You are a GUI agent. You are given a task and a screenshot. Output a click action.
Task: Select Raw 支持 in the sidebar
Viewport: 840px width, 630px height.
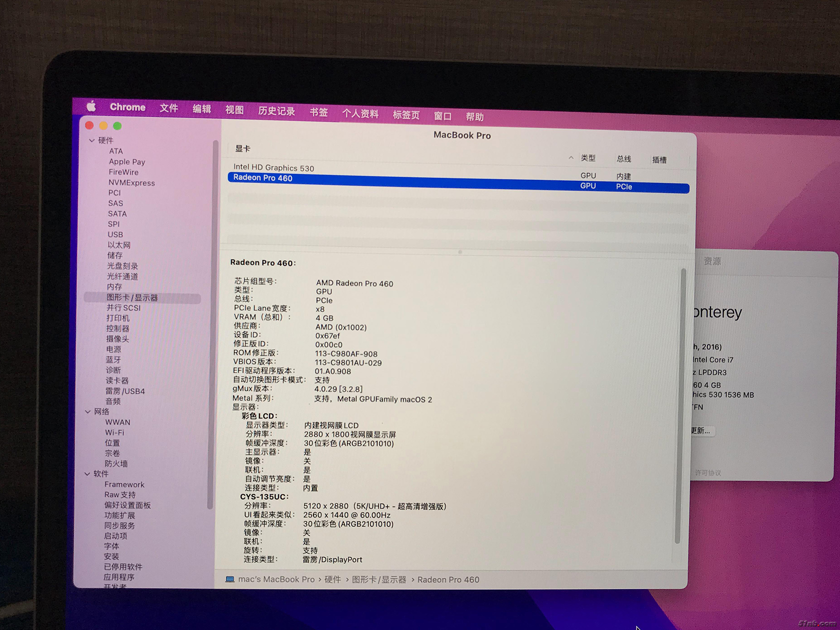[x=120, y=494]
